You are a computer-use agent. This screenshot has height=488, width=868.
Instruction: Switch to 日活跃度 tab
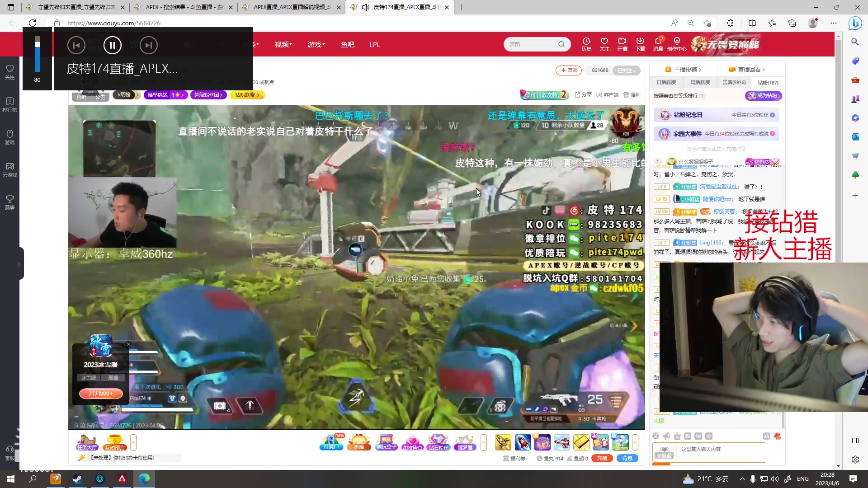click(x=666, y=82)
